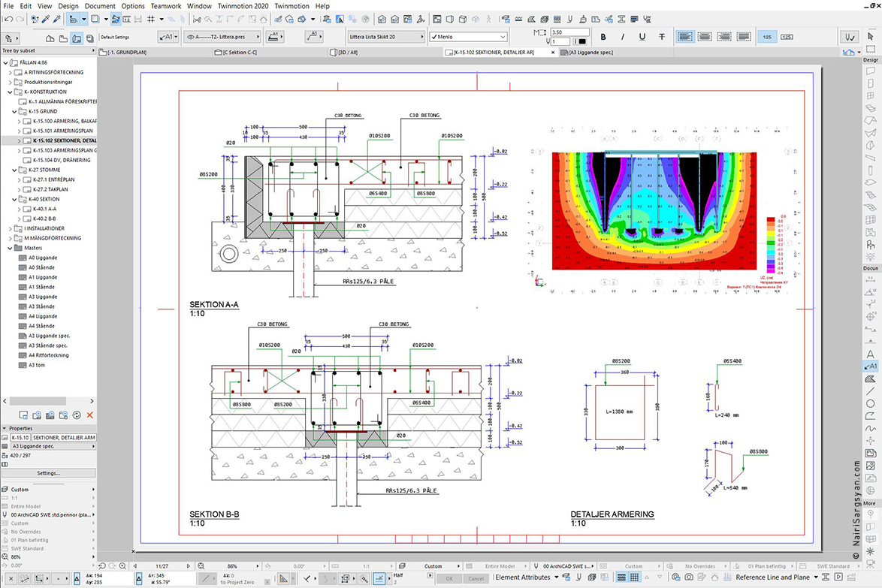Image resolution: width=882 pixels, height=588 pixels.
Task: Click the zoom in magnifier in status bar
Action: (x=122, y=566)
